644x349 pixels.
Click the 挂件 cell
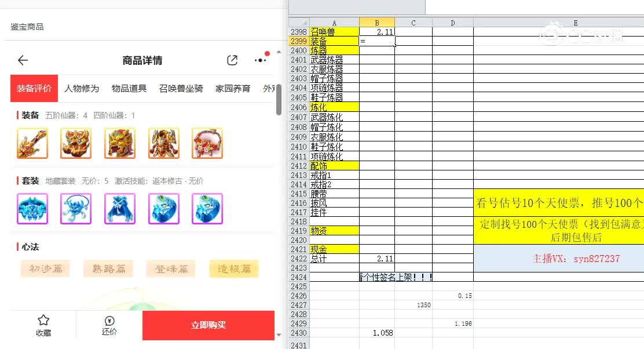tap(334, 213)
